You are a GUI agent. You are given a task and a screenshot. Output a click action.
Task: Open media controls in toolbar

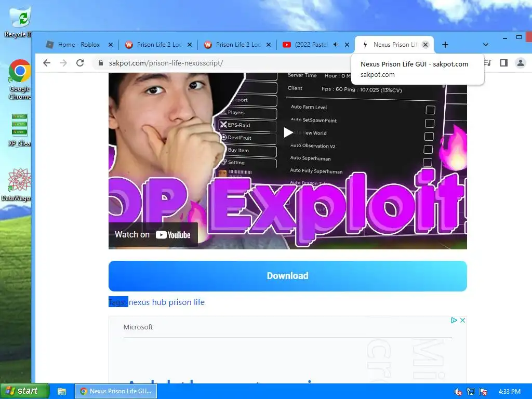coord(488,63)
